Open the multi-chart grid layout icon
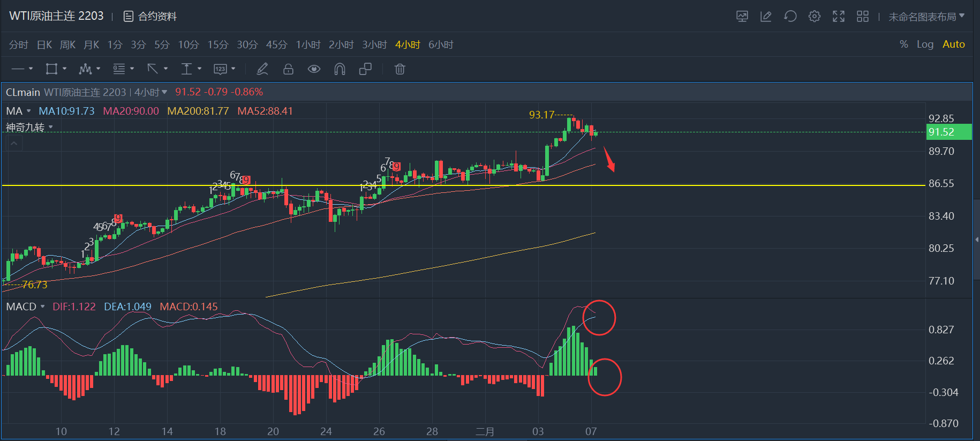Screen dimensions: 980x441 [863, 17]
